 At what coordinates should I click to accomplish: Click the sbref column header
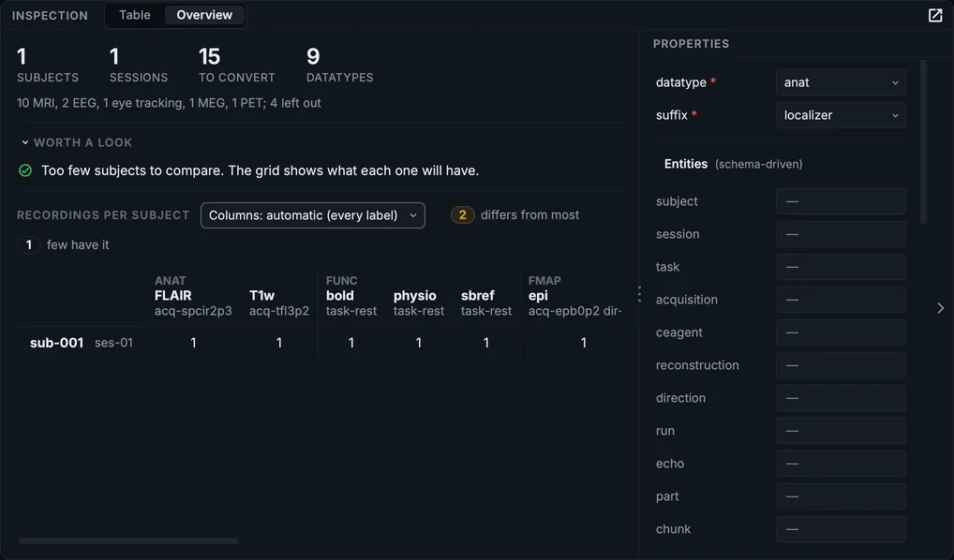tap(486, 302)
